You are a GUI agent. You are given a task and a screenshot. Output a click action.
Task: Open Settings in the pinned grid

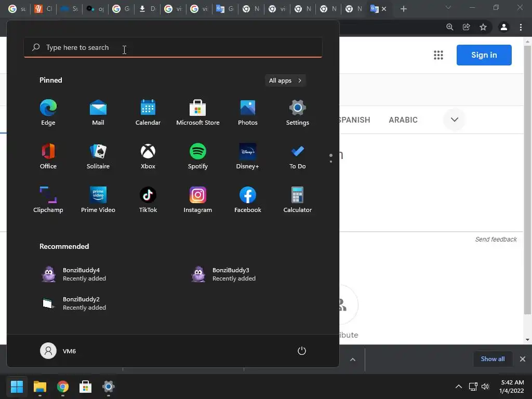click(x=298, y=113)
